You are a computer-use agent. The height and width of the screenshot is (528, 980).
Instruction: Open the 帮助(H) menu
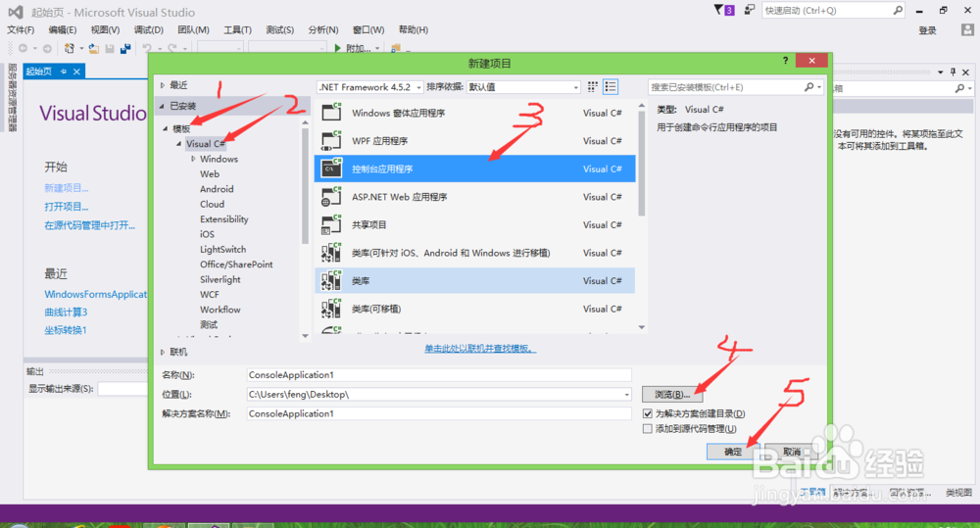pyautogui.click(x=414, y=29)
